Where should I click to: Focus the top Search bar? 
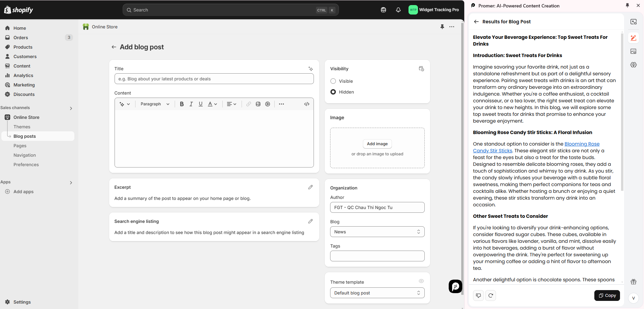coord(230,10)
